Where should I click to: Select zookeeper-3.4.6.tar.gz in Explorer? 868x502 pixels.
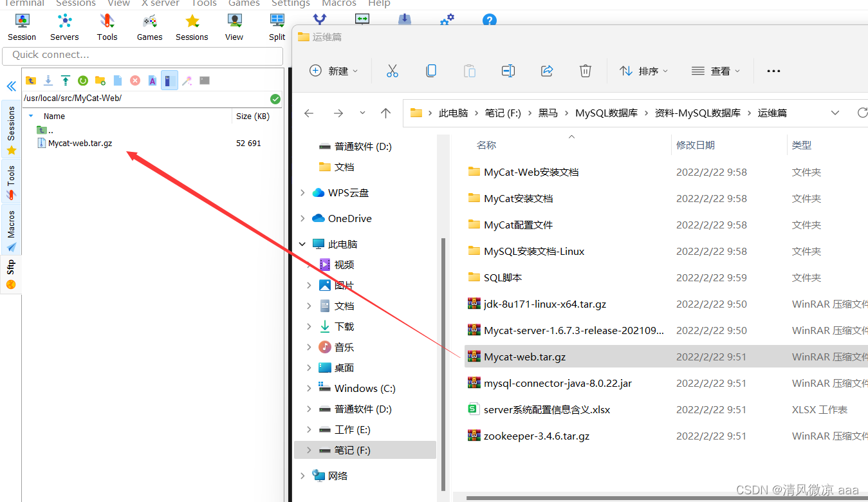tap(537, 436)
